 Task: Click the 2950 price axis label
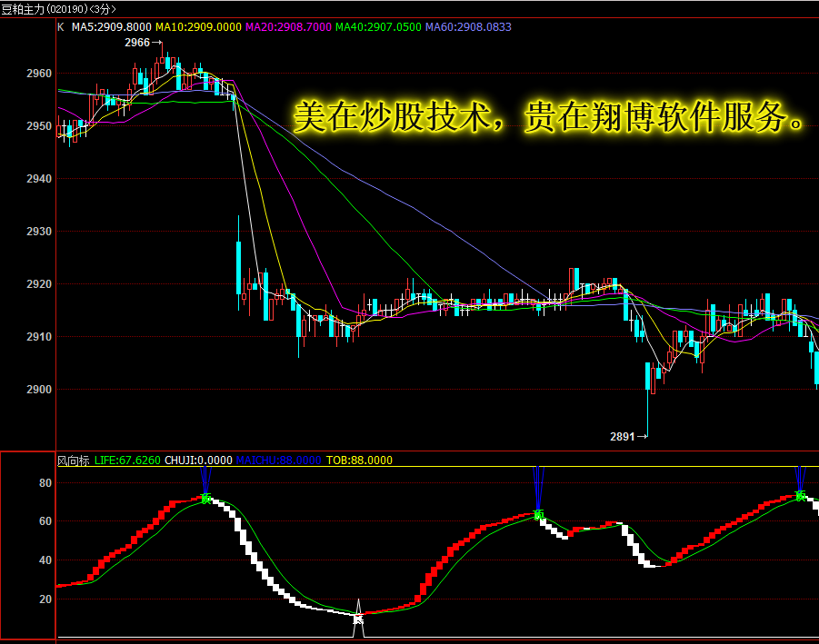click(39, 126)
